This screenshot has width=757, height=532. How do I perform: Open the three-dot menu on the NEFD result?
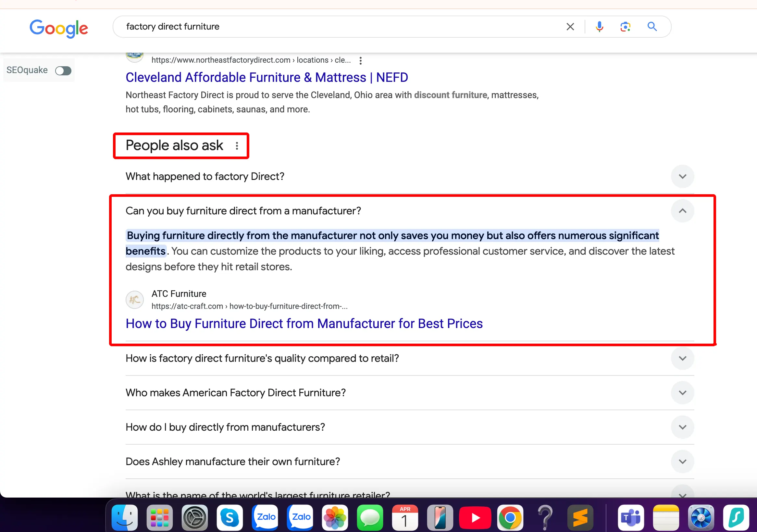(x=361, y=60)
